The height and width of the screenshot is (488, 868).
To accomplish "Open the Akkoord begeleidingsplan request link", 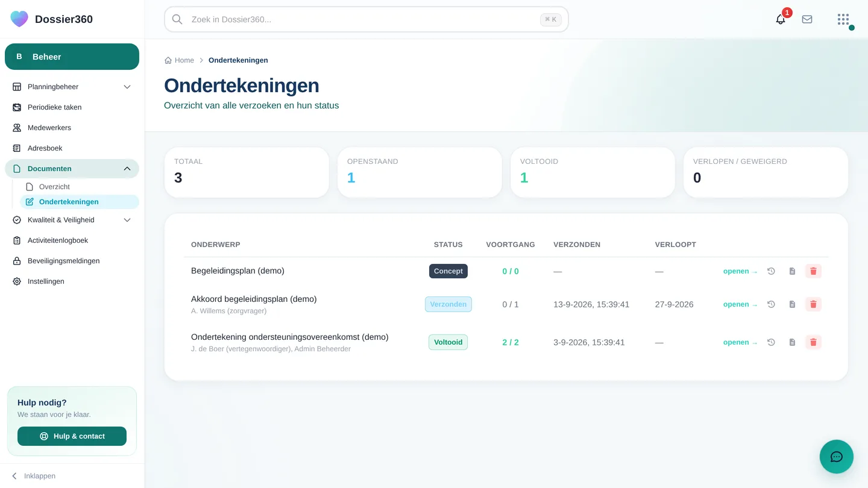I will (740, 304).
